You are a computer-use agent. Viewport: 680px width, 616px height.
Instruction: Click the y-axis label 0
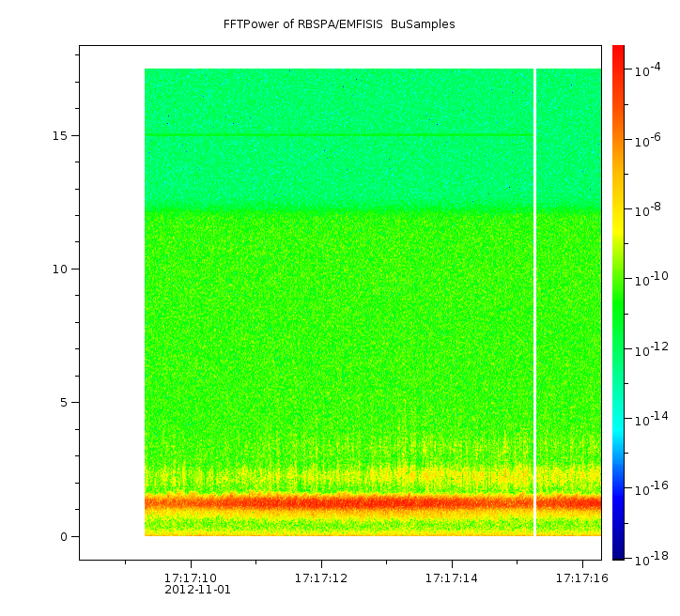[64, 537]
